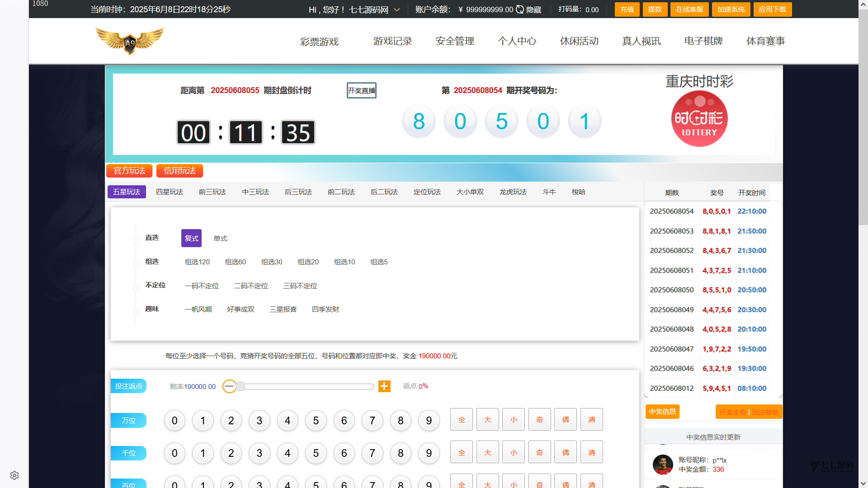The width and height of the screenshot is (868, 488).
Task: Click the minus odds circle button
Action: (229, 386)
